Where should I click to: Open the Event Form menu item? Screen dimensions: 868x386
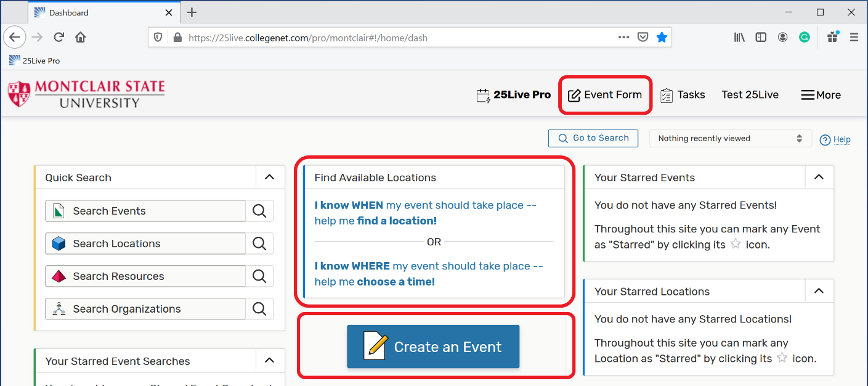[605, 95]
